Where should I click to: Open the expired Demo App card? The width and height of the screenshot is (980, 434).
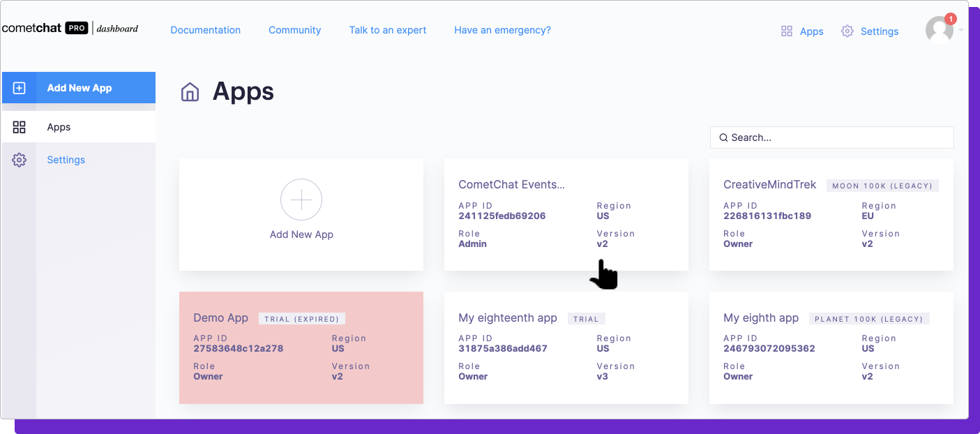pos(301,347)
